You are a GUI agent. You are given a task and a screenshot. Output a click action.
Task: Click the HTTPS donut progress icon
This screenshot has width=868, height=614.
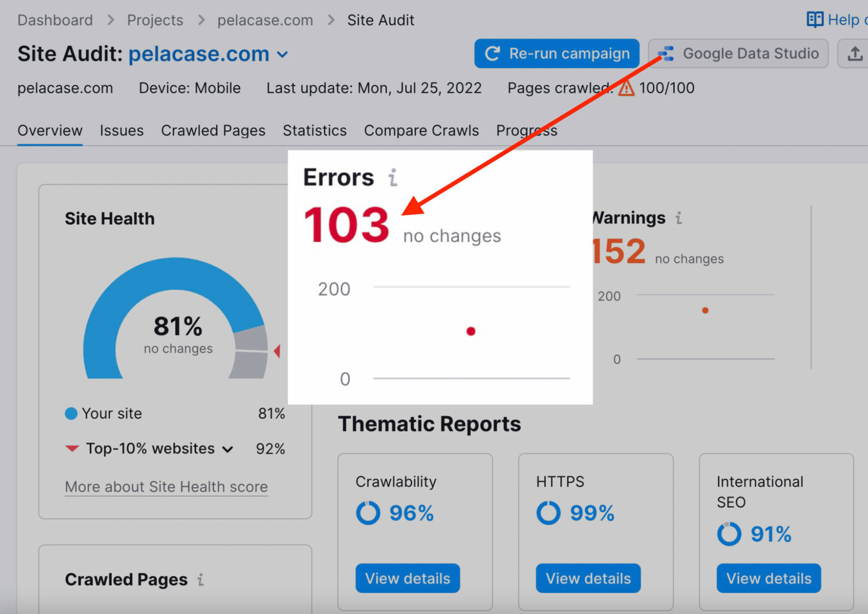tap(548, 513)
